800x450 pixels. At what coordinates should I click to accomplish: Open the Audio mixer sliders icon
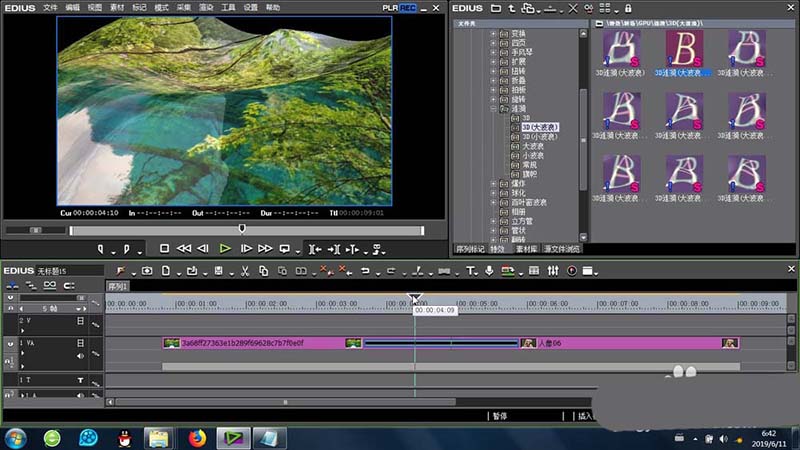(553, 271)
